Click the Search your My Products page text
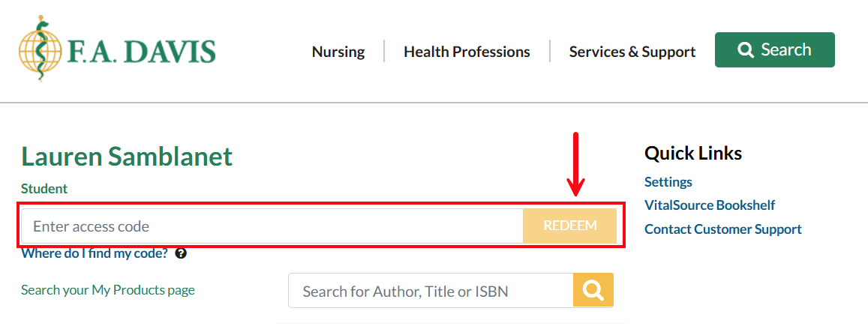This screenshot has width=868, height=332. pos(108,290)
